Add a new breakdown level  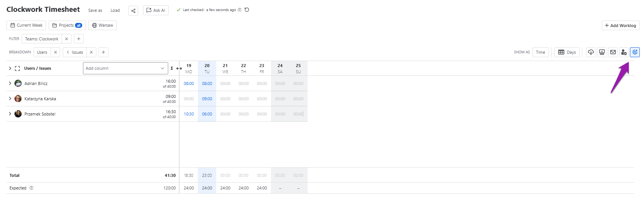tap(104, 52)
